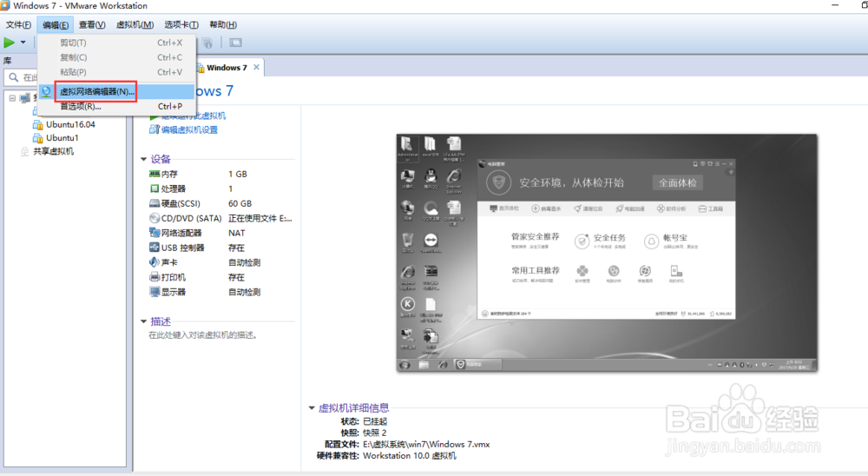Collapse the 设备 section

click(x=144, y=159)
